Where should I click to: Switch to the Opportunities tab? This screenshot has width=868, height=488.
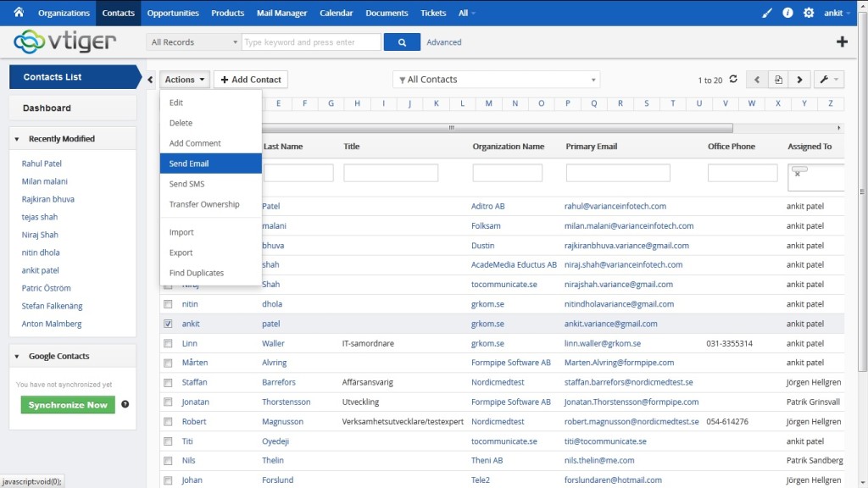click(173, 13)
